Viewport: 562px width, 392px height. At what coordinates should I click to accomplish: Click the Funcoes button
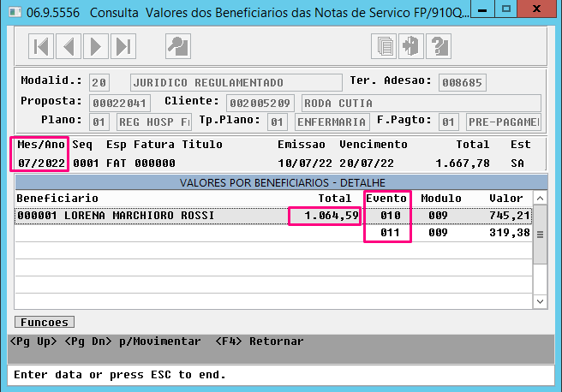pos(45,322)
